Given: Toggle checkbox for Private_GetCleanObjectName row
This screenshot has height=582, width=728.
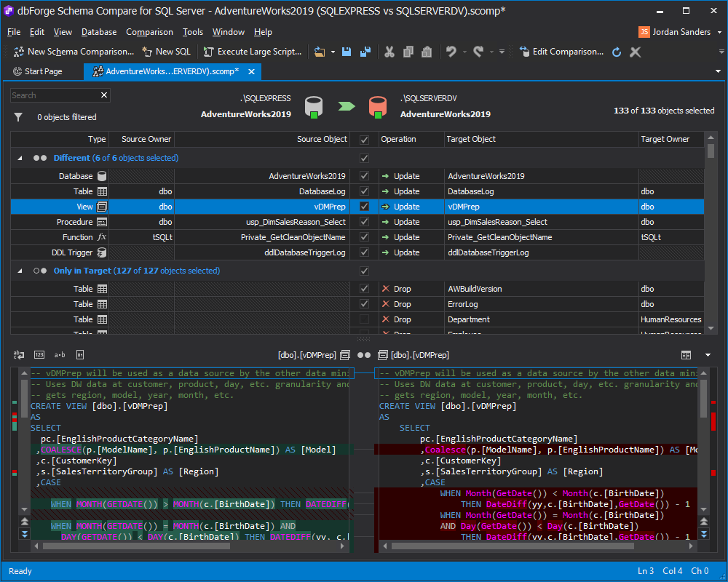Looking at the screenshot, I should pos(365,237).
